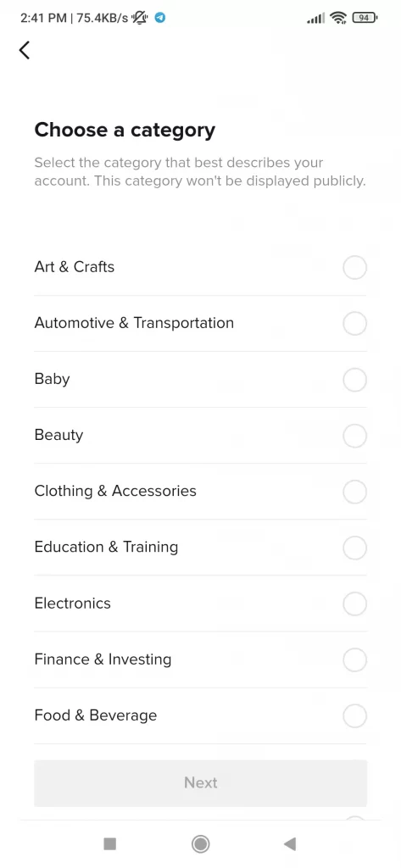Pick the Finance & Investing category label

coord(103,659)
